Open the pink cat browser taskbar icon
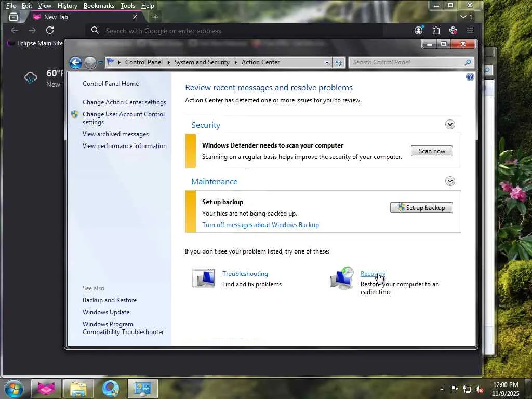Image resolution: width=532 pixels, height=399 pixels. pos(46,389)
